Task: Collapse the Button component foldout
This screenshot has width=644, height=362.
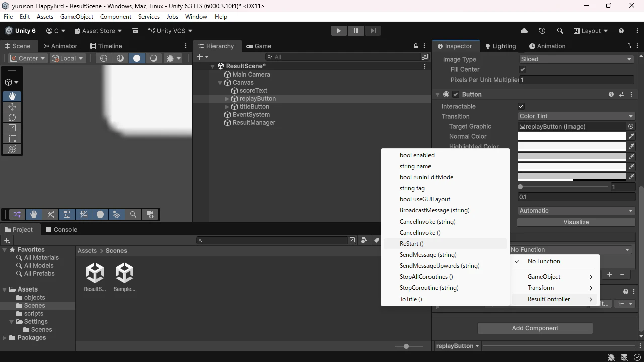Action: [437, 94]
